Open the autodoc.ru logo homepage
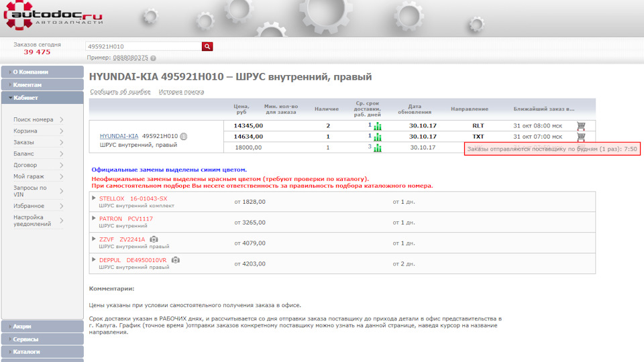Image resolution: width=644 pixels, height=362 pixels. pyautogui.click(x=52, y=16)
